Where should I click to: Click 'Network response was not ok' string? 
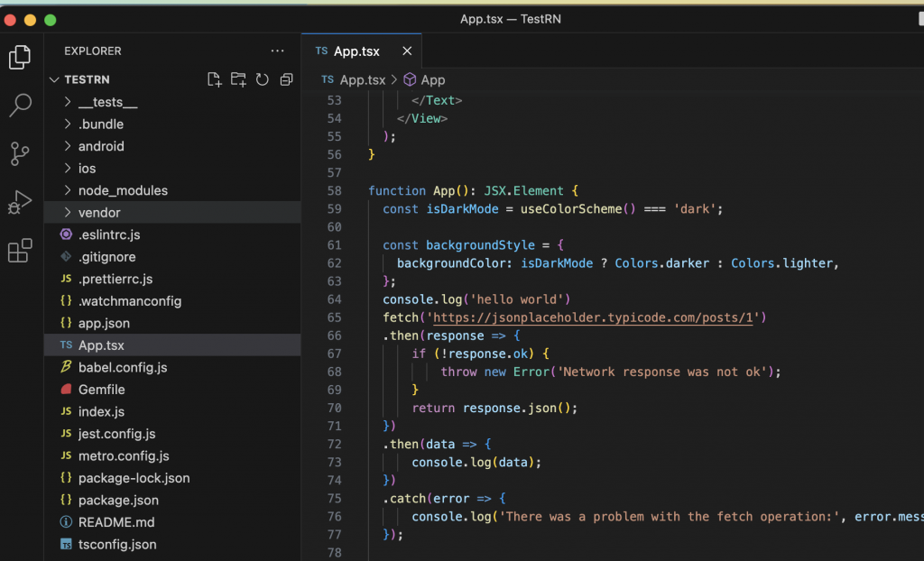664,372
